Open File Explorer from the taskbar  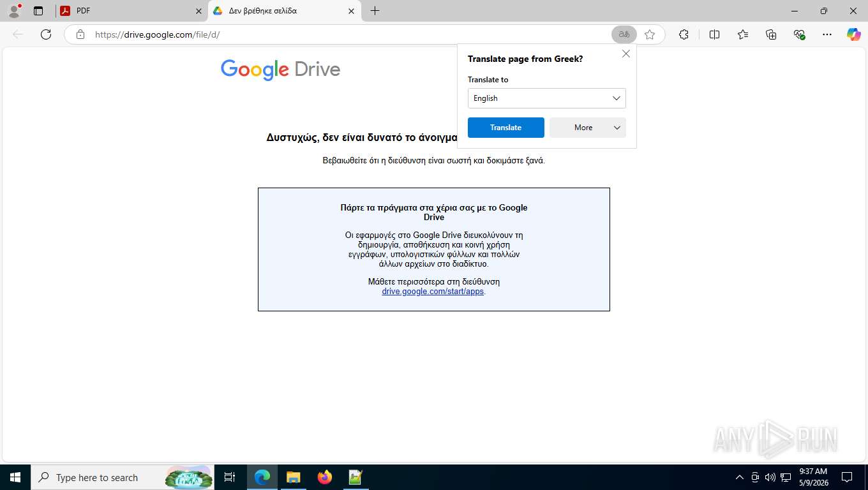point(293,477)
